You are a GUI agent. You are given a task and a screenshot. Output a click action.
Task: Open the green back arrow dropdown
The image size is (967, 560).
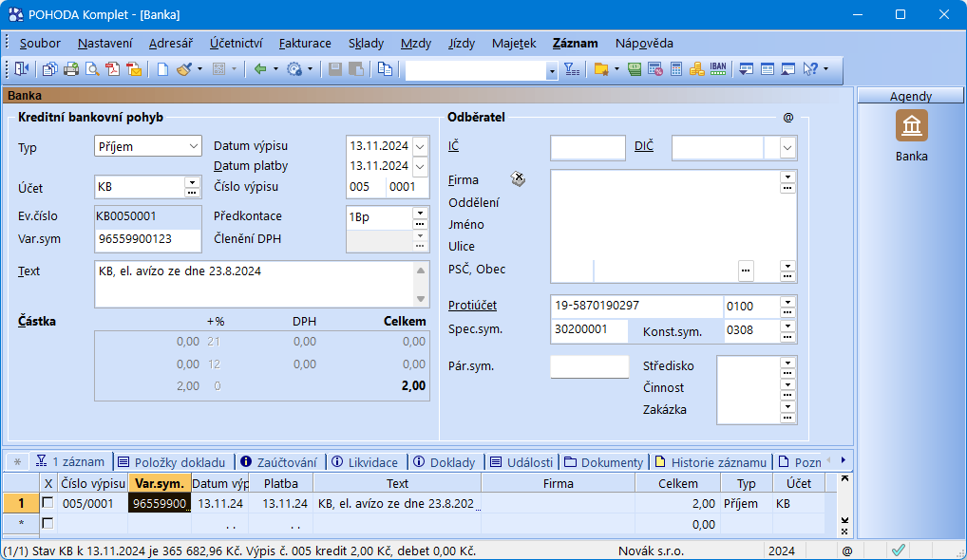coord(275,69)
